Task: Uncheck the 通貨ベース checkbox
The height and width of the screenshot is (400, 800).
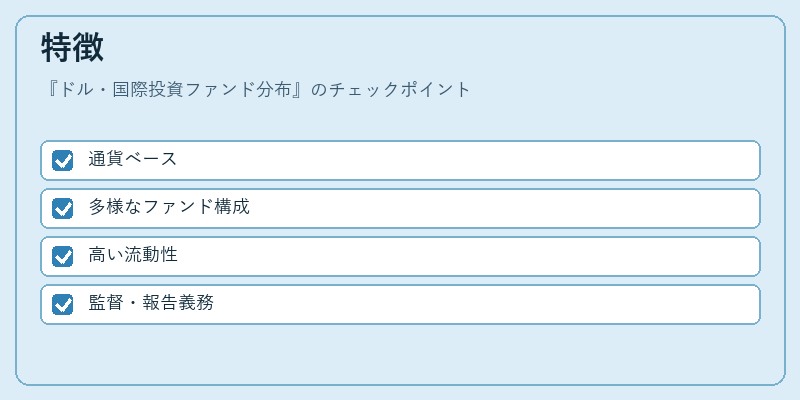Action: pos(63,160)
